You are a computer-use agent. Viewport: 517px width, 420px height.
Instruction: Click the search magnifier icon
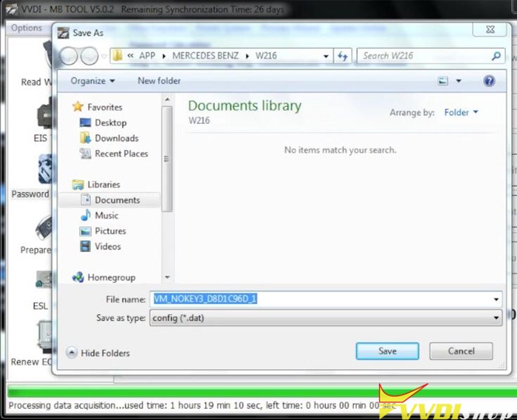496,56
